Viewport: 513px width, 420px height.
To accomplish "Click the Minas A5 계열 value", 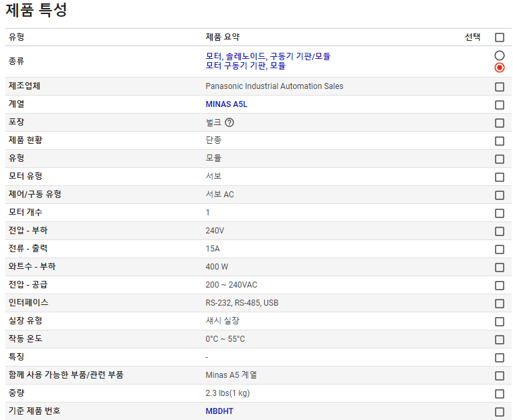I will tap(231, 375).
